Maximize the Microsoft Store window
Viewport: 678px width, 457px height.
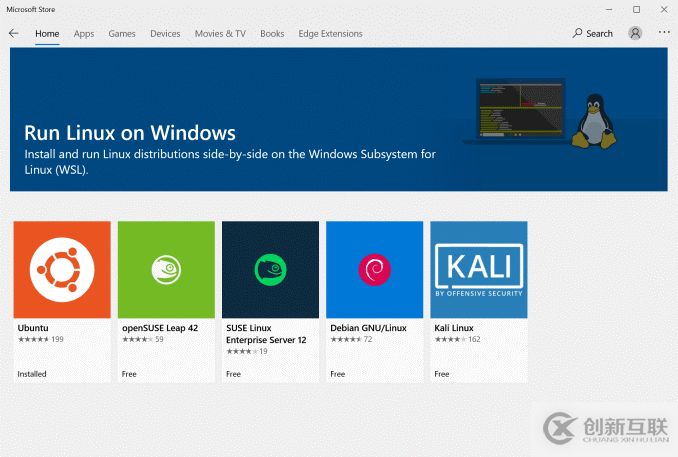(636, 9)
